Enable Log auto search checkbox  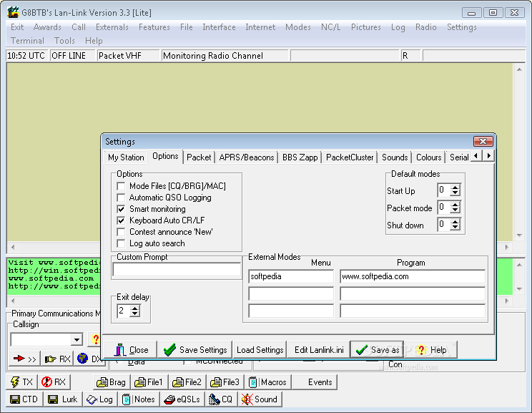pos(121,243)
